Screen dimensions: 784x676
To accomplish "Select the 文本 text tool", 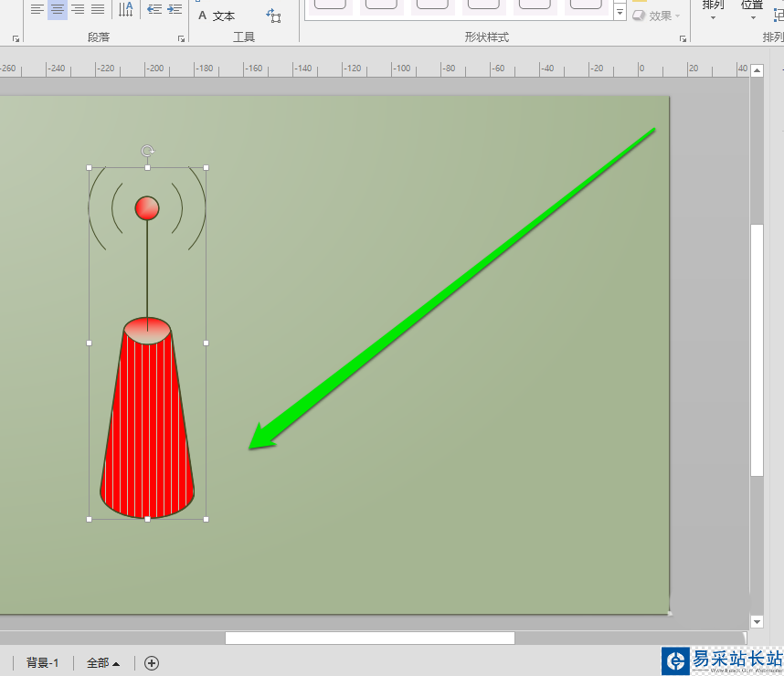I will 217,16.
